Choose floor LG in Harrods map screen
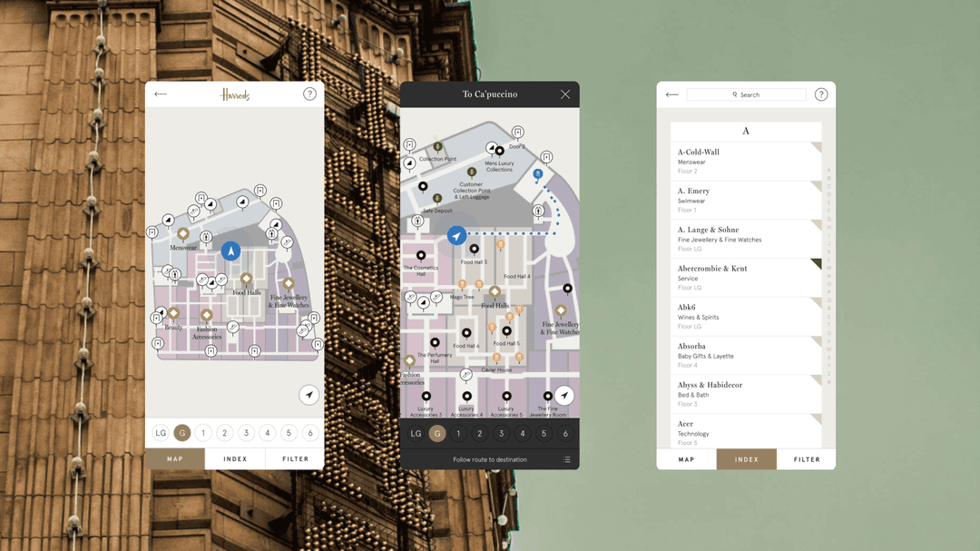The width and height of the screenshot is (980, 551). (161, 433)
